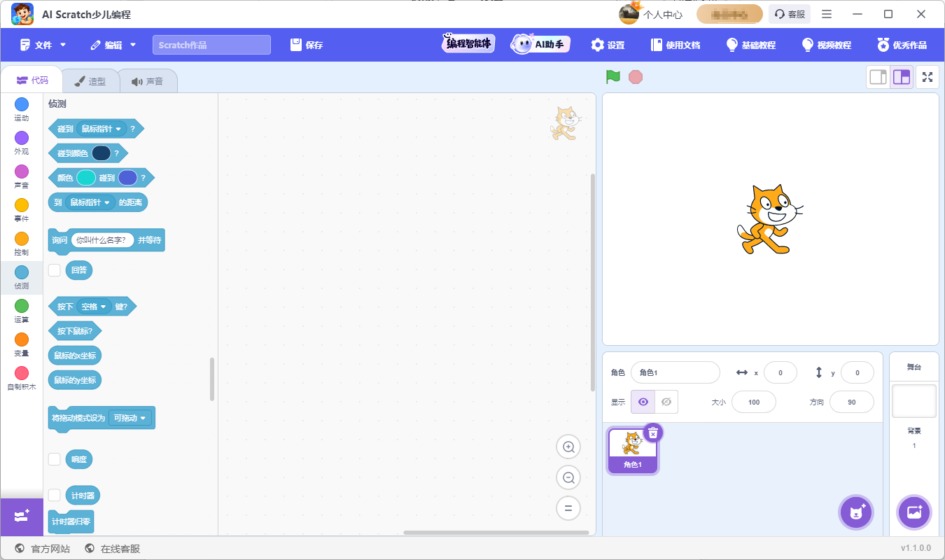This screenshot has width=945, height=560.
Task: Switch to small stage layout
Action: 878,77
